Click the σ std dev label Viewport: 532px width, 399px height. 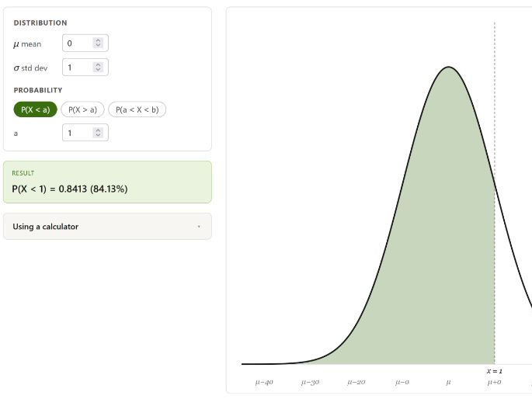[x=30, y=68]
